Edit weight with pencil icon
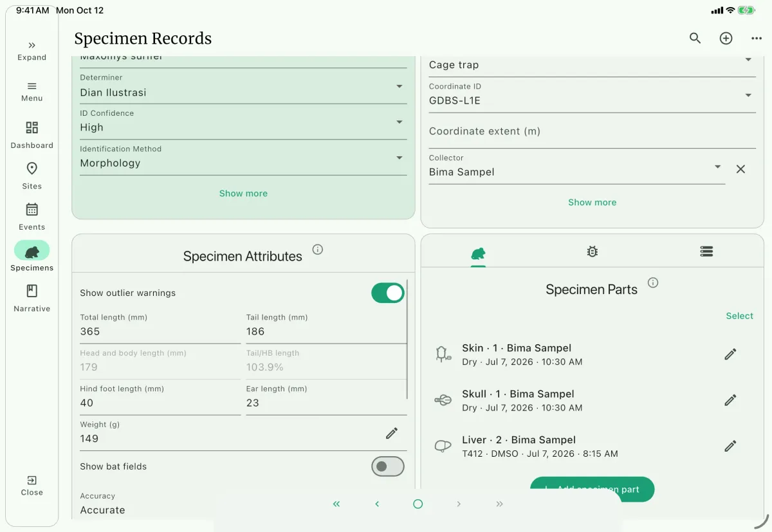Image resolution: width=772 pixels, height=532 pixels. [x=392, y=434]
